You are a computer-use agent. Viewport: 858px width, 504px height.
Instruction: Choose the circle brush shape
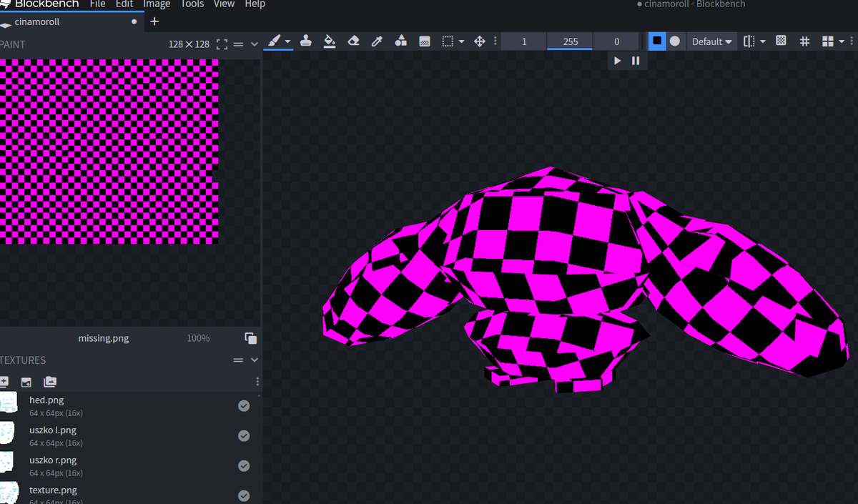click(x=675, y=41)
